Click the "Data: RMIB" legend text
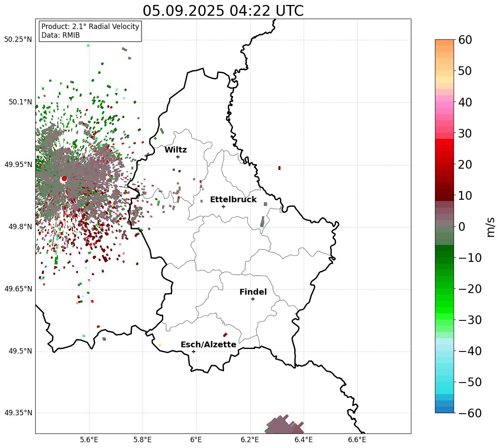The width and height of the screenshot is (500, 448). pos(60,35)
